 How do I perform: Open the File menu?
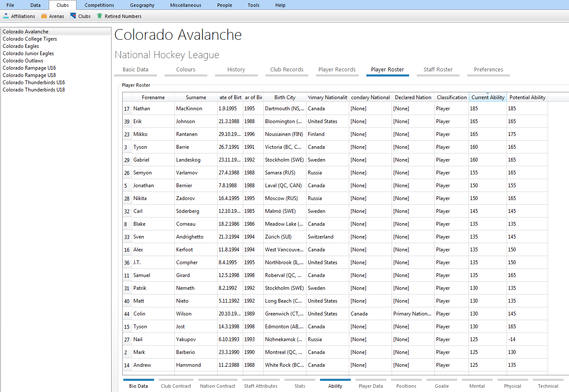(10, 5)
